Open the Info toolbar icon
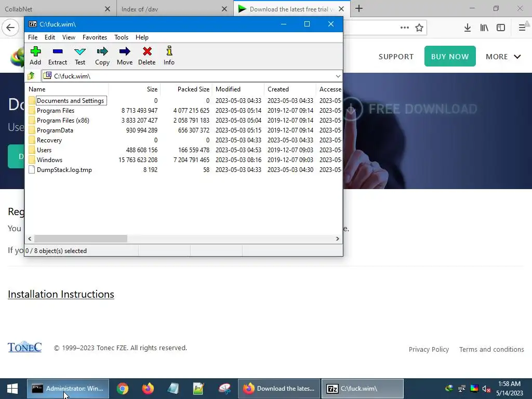This screenshot has height=399, width=532. (169, 56)
